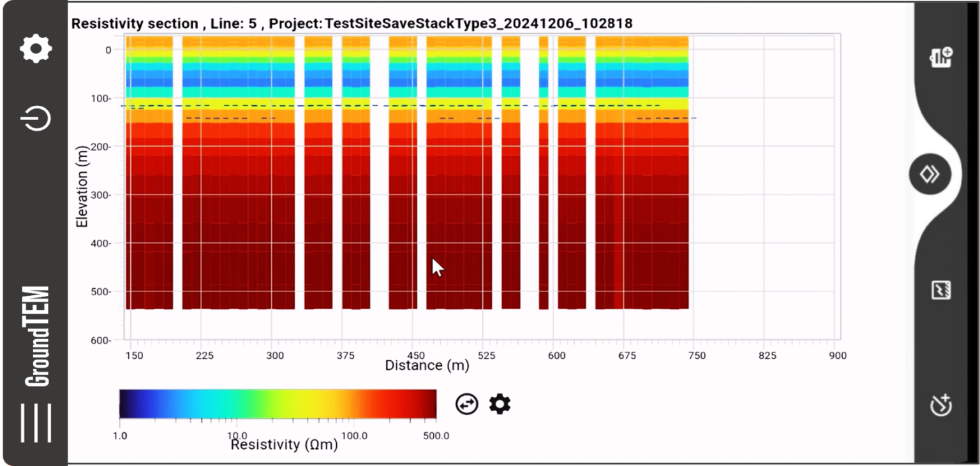Click the power/restart icon in left sidebar
Image resolution: width=980 pixels, height=466 pixels.
pos(35,118)
